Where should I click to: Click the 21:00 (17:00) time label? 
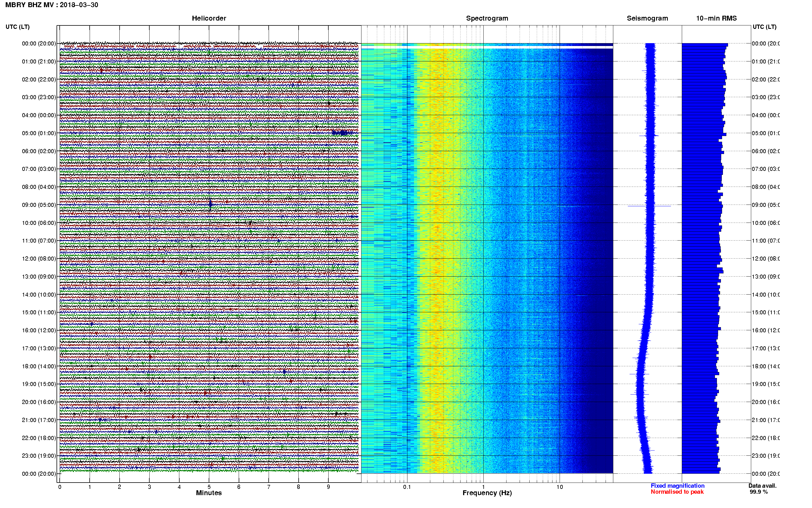coord(39,420)
